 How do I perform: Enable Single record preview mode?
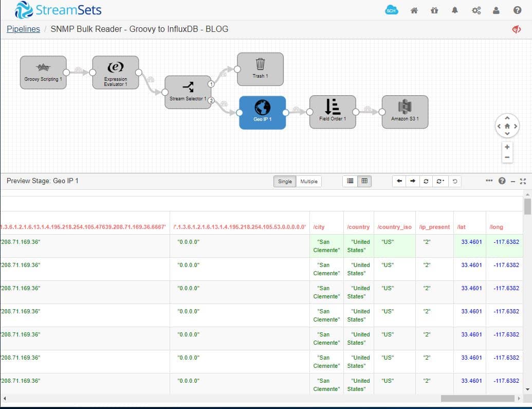284,181
